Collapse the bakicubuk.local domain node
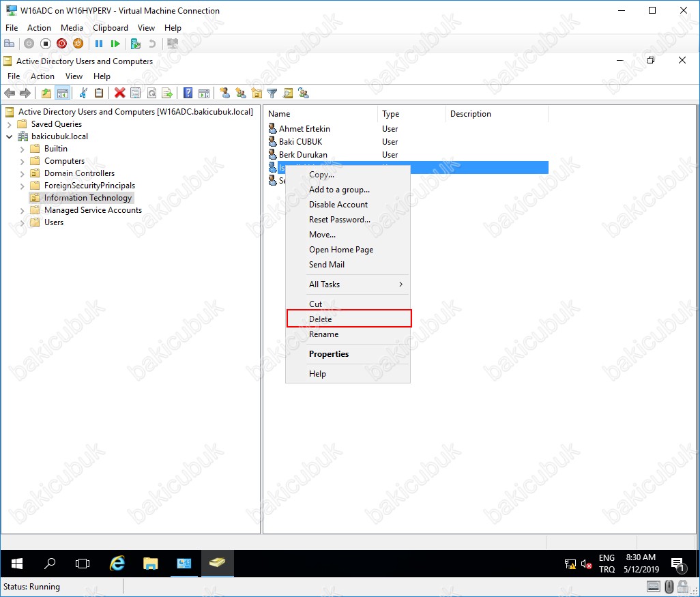 pos(10,136)
